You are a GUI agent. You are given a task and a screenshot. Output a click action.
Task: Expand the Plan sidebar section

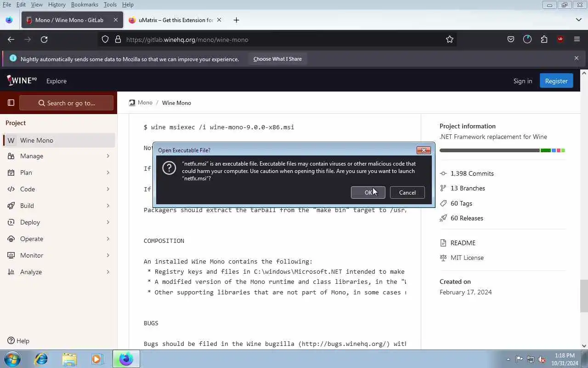coord(59,172)
